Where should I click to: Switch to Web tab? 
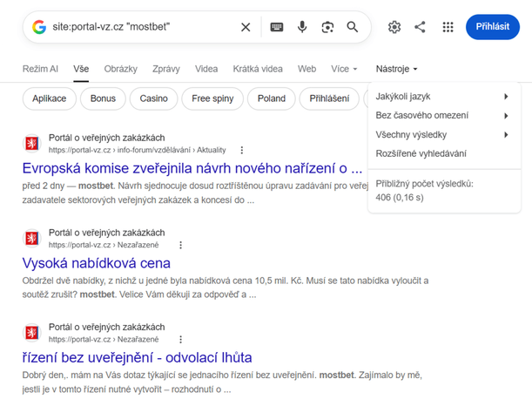306,69
